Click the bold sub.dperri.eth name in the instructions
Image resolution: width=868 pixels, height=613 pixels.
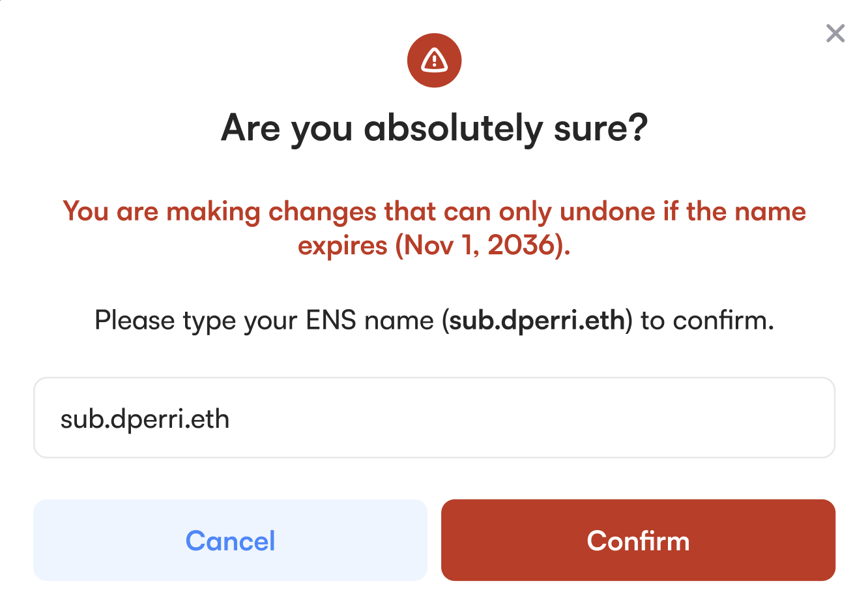[537, 321]
